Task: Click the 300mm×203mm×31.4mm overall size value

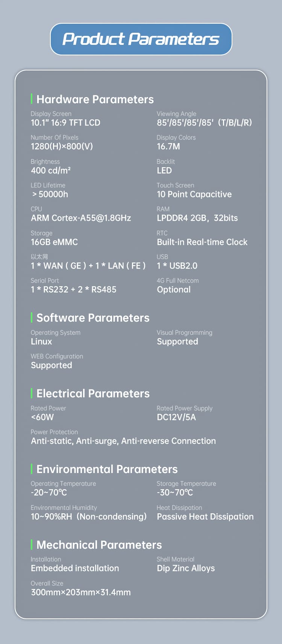Action: pyautogui.click(x=81, y=592)
